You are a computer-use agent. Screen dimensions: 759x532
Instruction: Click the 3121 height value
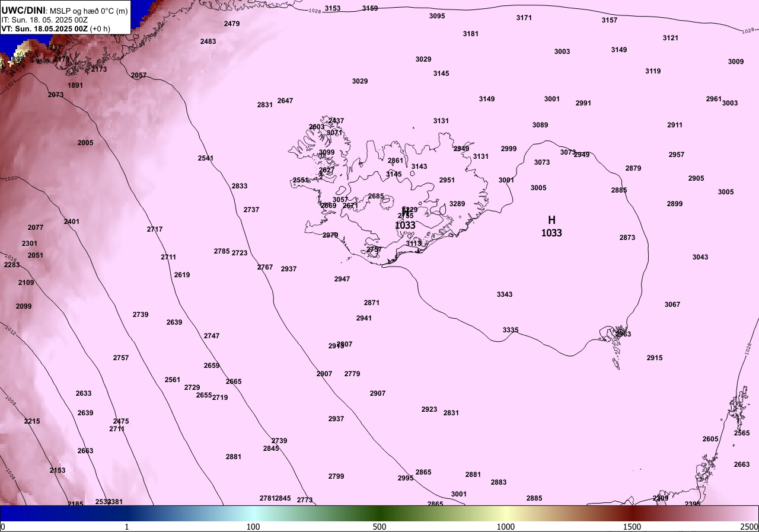click(x=671, y=38)
